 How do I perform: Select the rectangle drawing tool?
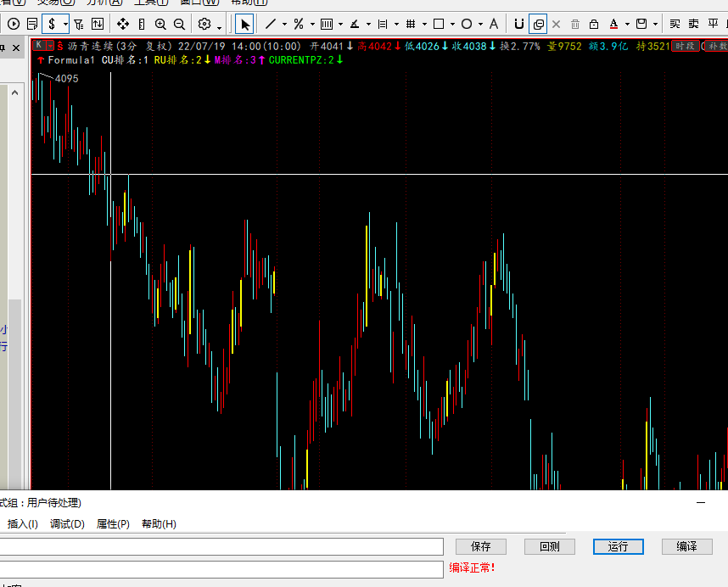439,24
